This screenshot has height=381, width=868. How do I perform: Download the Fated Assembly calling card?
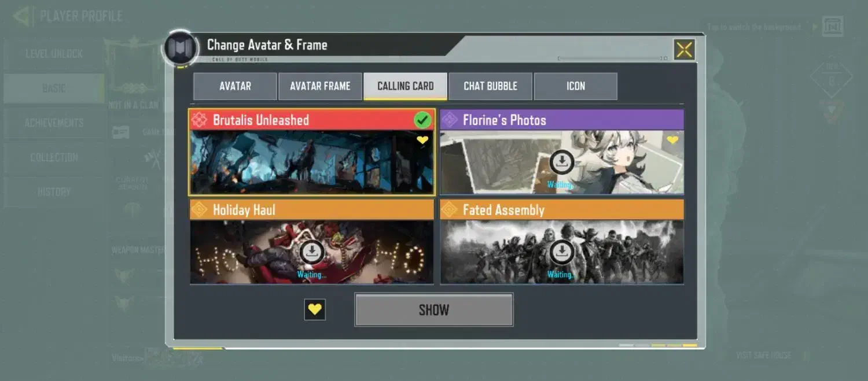point(561,251)
